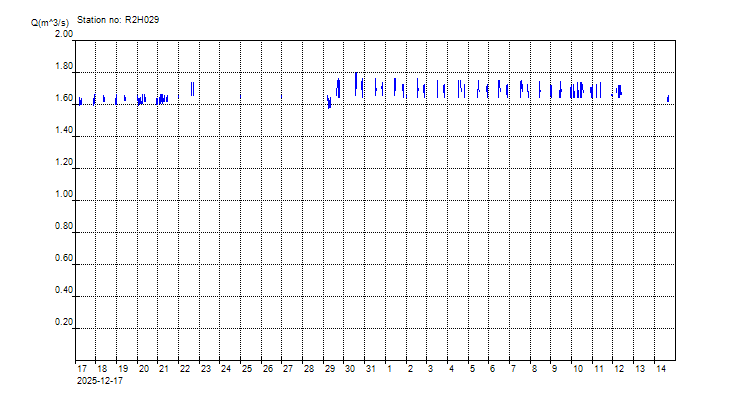Click the 0.20 y-axis tick label
The height and width of the screenshot is (400, 750).
(63, 323)
